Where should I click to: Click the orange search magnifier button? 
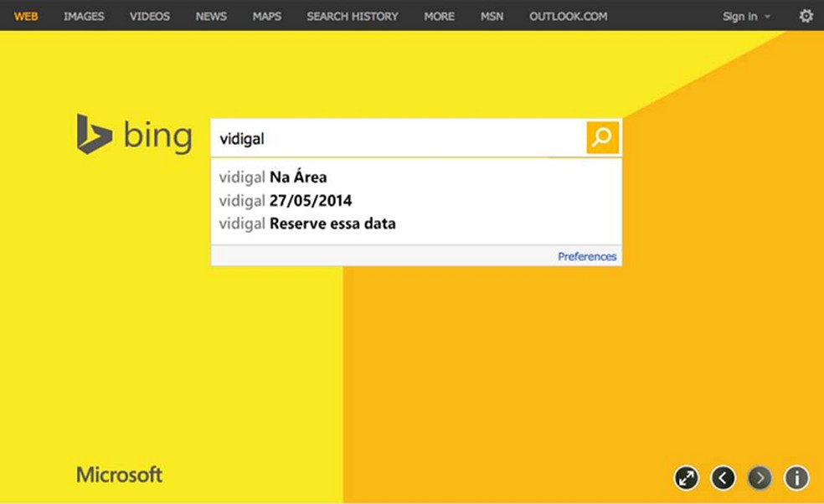tap(602, 137)
